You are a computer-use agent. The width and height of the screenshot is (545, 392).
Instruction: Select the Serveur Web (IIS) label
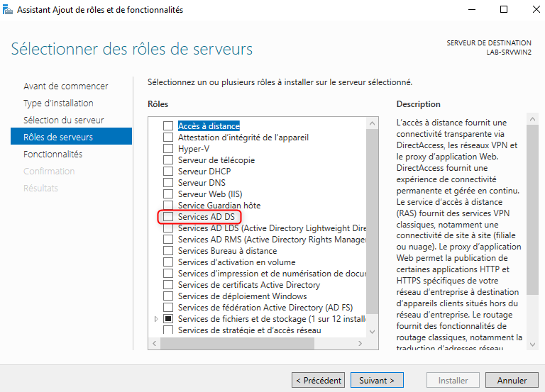210,194
